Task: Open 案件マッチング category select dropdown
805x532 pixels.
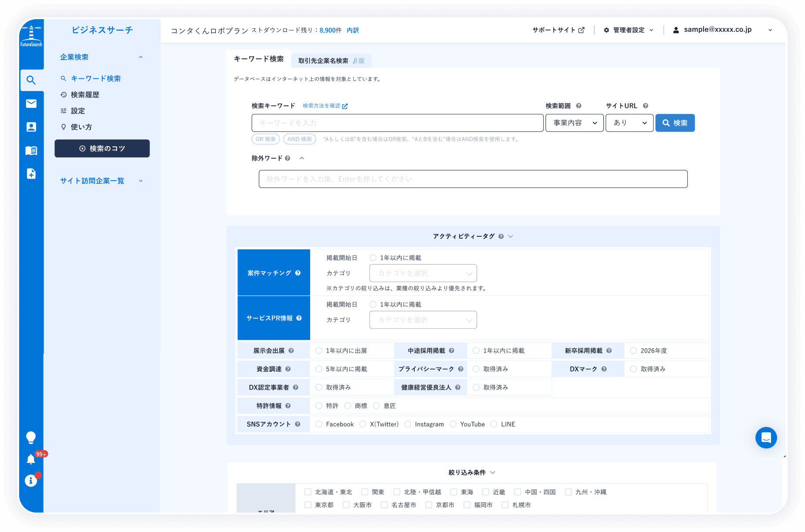Action: [x=423, y=273]
